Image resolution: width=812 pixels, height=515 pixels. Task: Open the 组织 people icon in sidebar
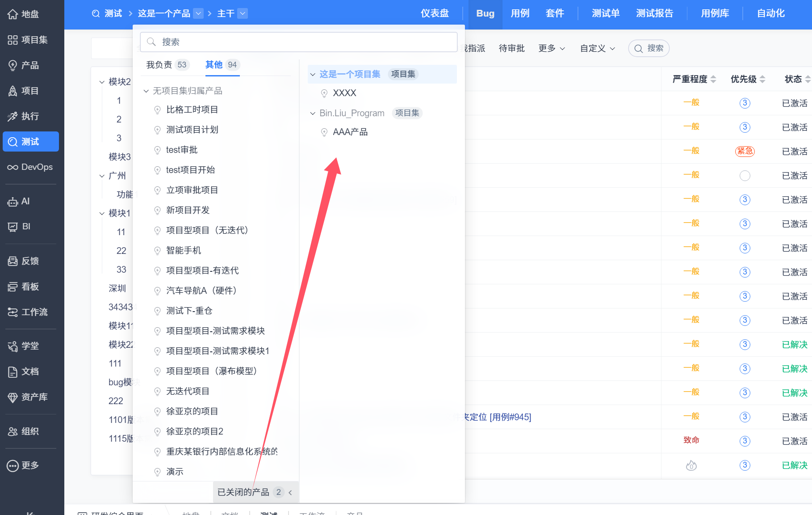[x=13, y=431]
